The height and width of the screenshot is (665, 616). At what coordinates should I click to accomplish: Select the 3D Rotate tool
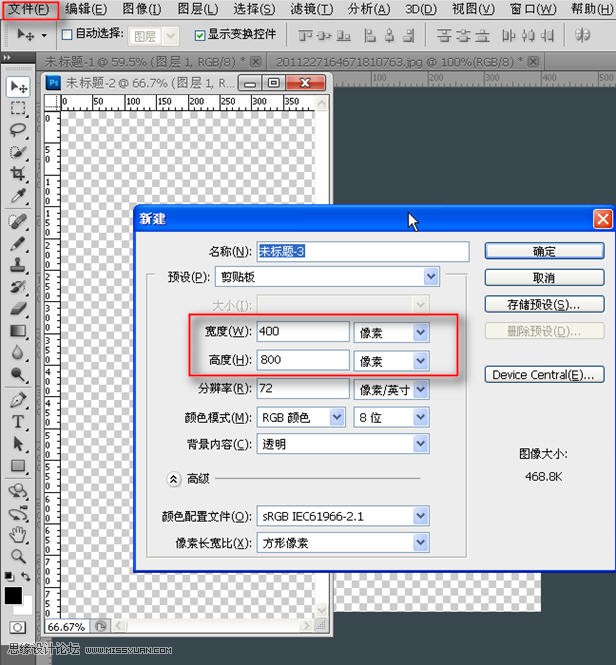coord(18,491)
